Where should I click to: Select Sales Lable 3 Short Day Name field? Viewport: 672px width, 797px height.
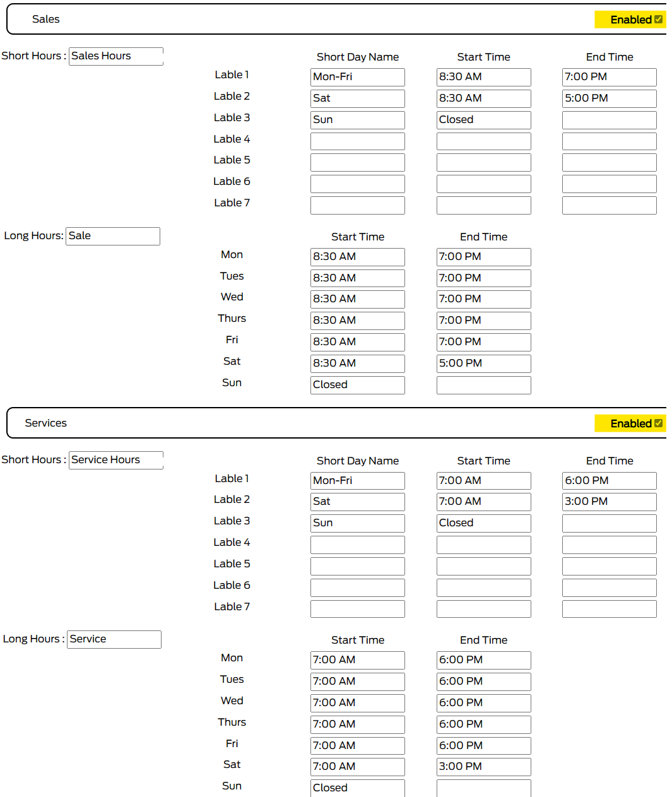(x=358, y=120)
